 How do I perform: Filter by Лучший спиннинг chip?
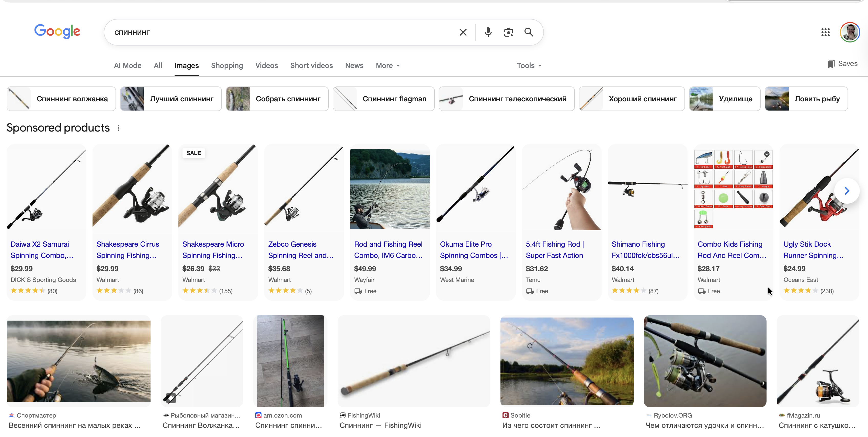pyautogui.click(x=171, y=99)
